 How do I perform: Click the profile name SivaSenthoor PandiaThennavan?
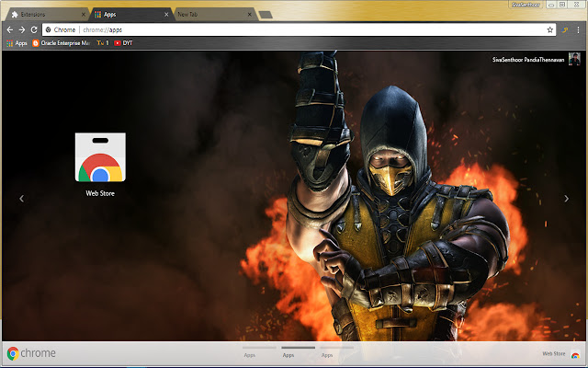(528, 59)
